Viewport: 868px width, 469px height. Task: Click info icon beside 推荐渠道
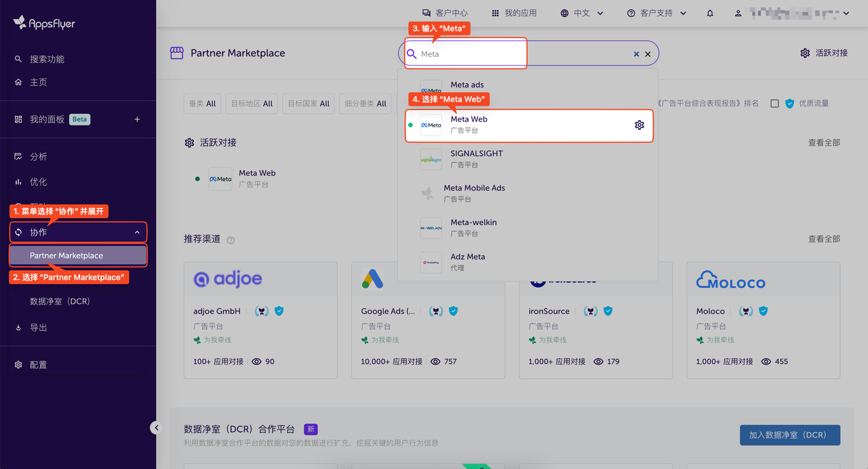point(231,240)
